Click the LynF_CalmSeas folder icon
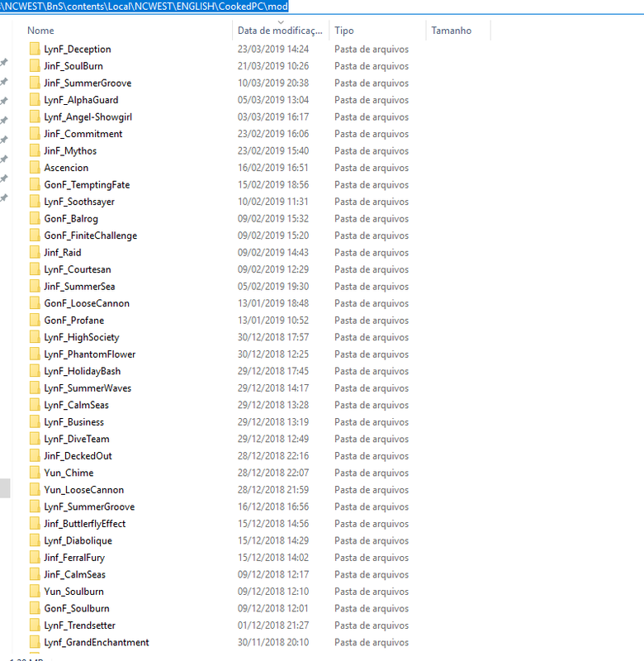 [35, 405]
